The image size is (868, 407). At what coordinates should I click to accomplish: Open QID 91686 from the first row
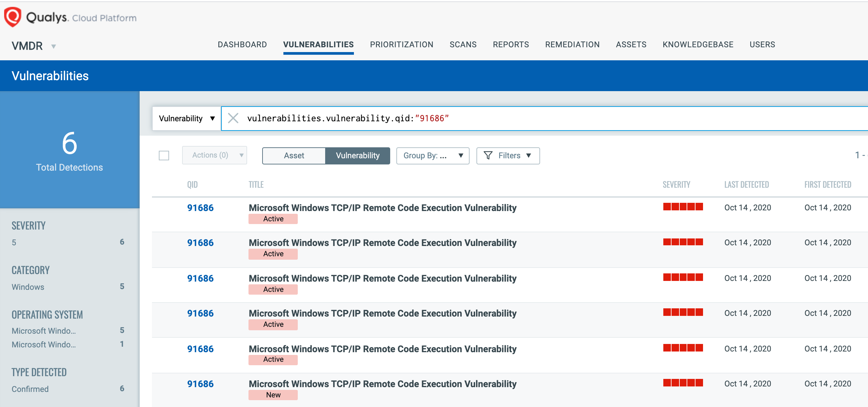(200, 208)
